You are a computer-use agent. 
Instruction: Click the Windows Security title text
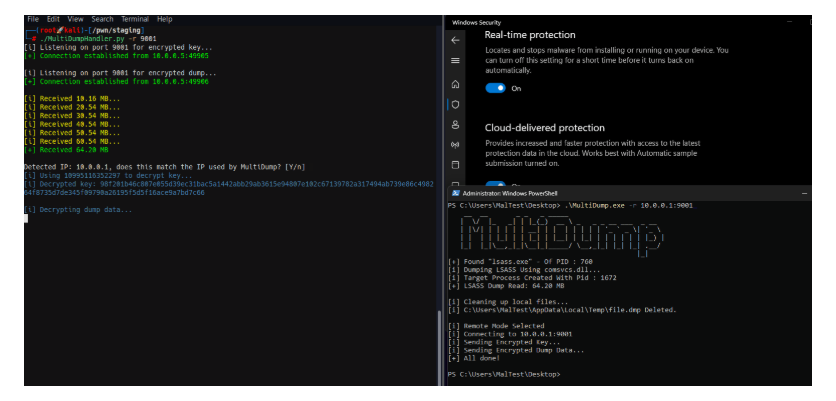(x=476, y=22)
